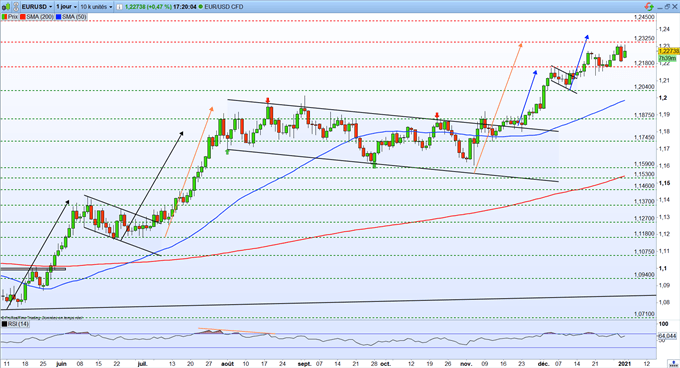The width and height of the screenshot is (680, 368).
Task: Click the Prix legend label
Action: pyautogui.click(x=13, y=17)
